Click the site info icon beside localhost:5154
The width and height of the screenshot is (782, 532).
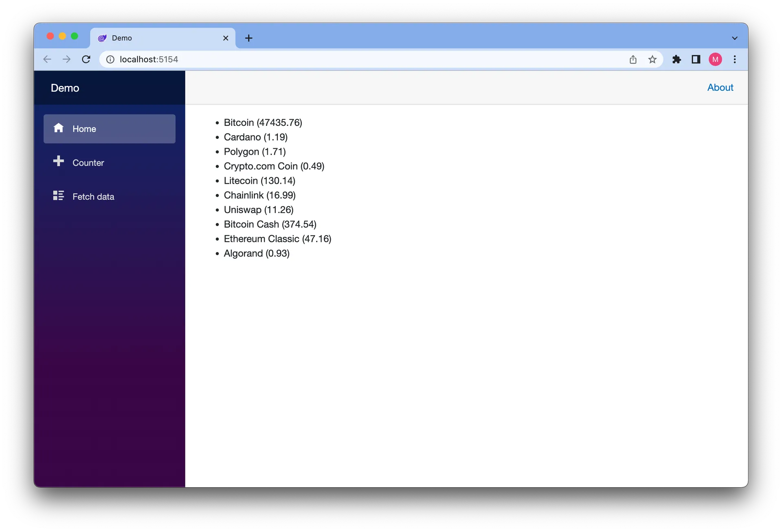click(x=110, y=59)
